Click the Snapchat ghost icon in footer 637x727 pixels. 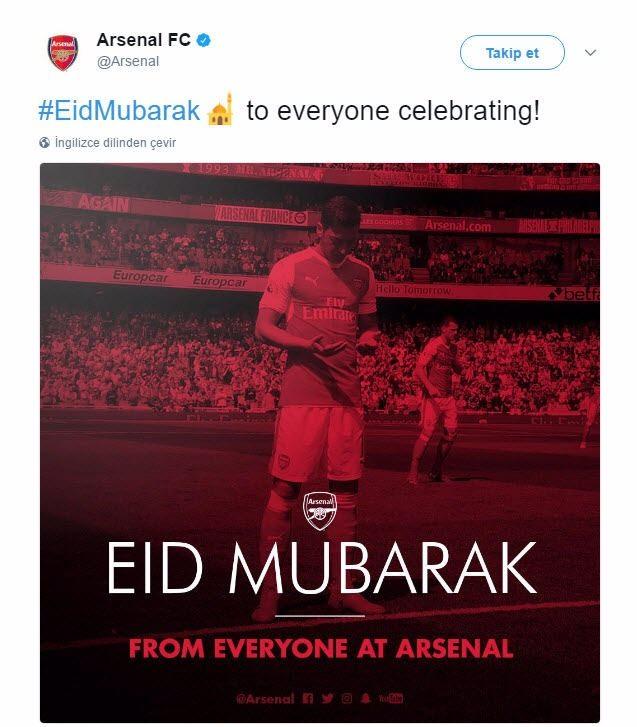tap(366, 698)
